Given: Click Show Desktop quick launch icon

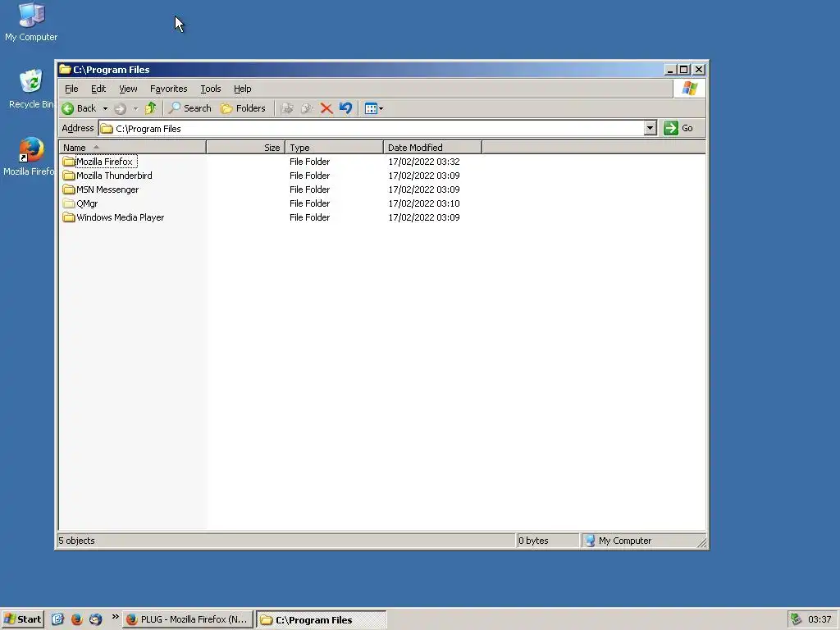Looking at the screenshot, I should tap(58, 619).
